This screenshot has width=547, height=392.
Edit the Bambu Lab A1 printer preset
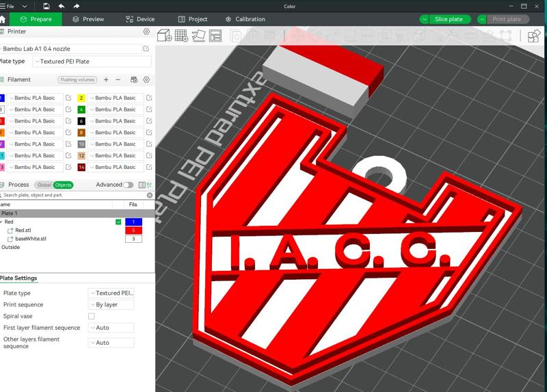pos(146,49)
